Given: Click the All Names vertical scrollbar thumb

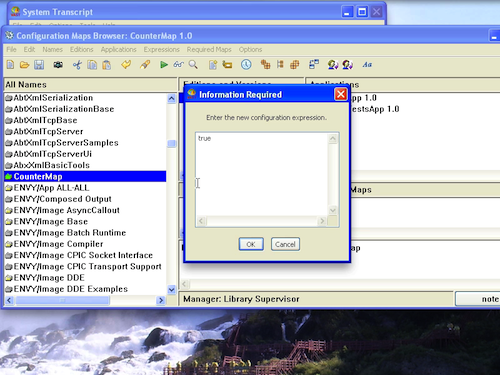Looking at the screenshot, I should click(x=171, y=144).
